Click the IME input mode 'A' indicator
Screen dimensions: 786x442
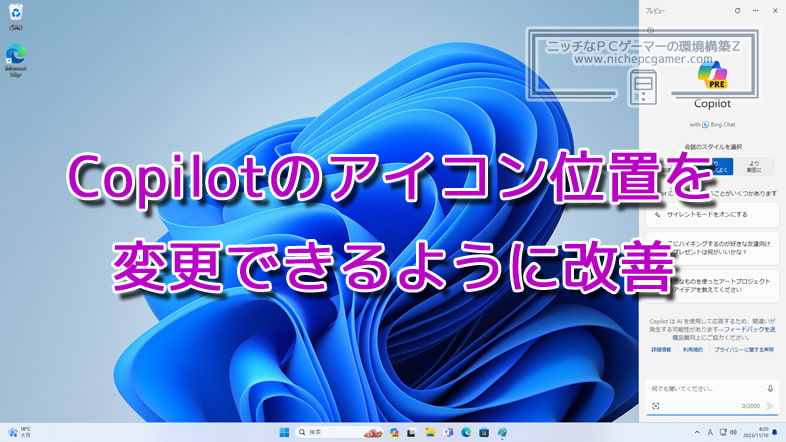pos(710,432)
